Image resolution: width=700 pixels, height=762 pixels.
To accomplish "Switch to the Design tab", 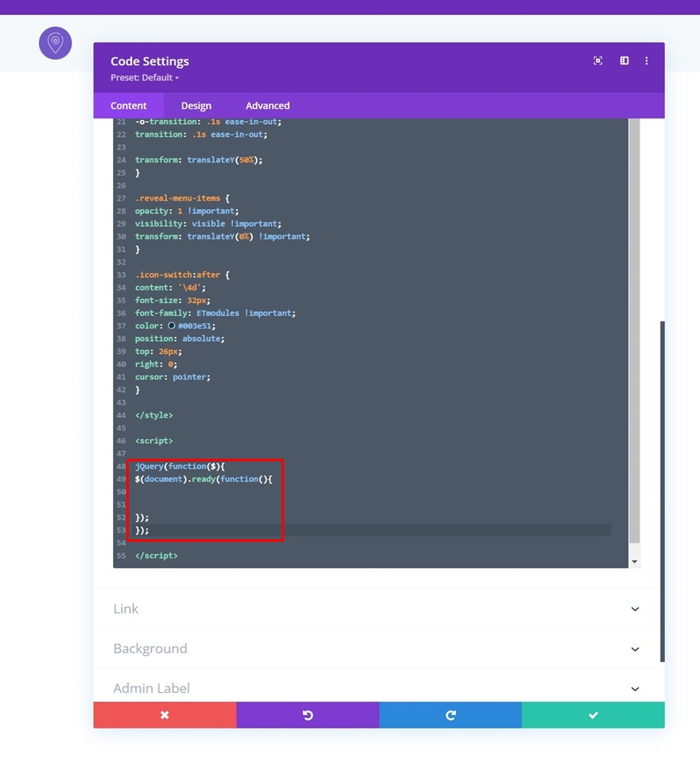I will 196,106.
